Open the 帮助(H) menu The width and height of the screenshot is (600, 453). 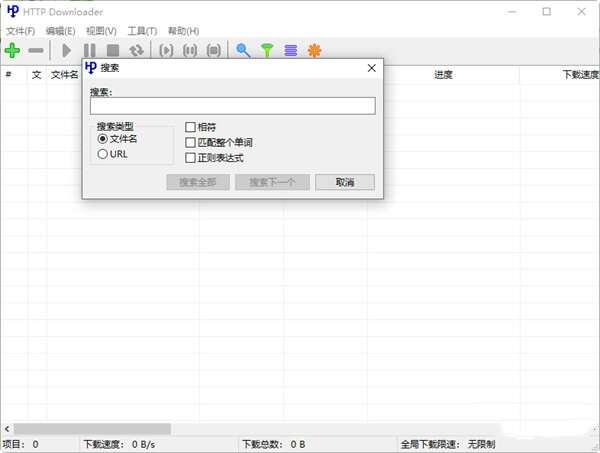pos(184,31)
